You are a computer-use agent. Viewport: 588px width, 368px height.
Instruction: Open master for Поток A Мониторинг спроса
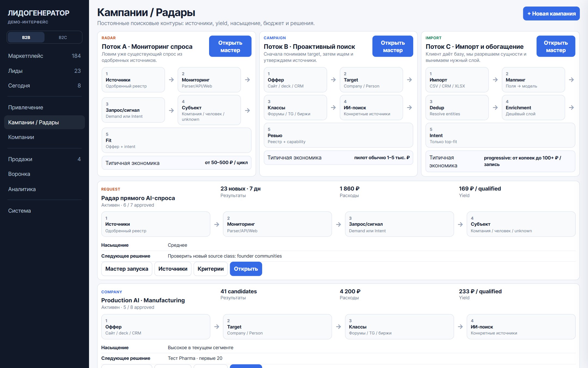tap(230, 46)
